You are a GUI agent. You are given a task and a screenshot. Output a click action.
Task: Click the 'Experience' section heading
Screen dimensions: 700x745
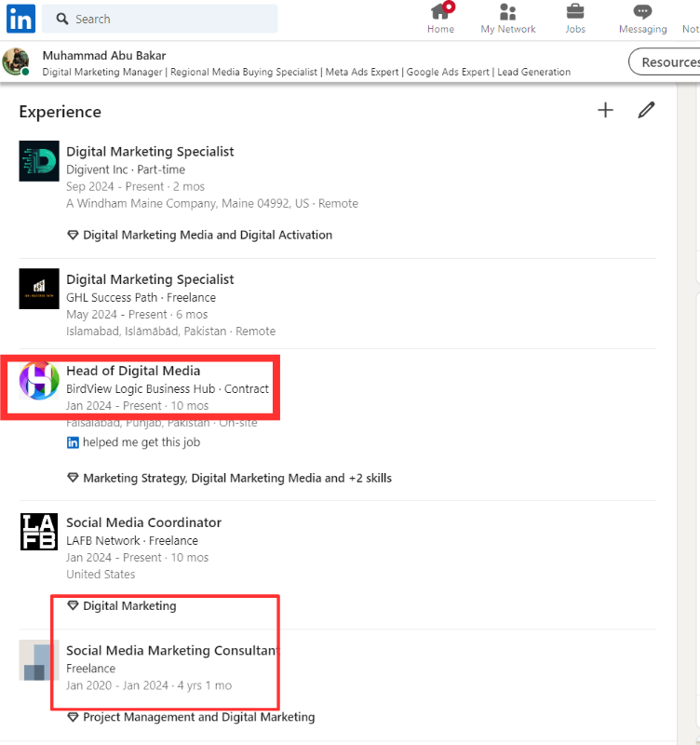pyautogui.click(x=61, y=112)
